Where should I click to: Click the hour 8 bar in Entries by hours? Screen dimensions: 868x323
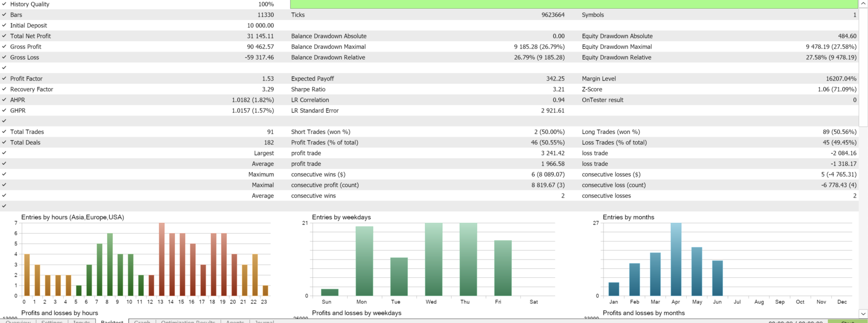pos(110,265)
